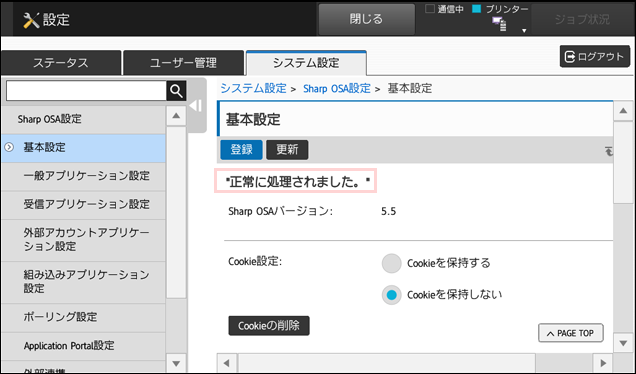Click content scrollbar up arrow
The width and height of the screenshot is (636, 374).
pyautogui.click(x=623, y=111)
